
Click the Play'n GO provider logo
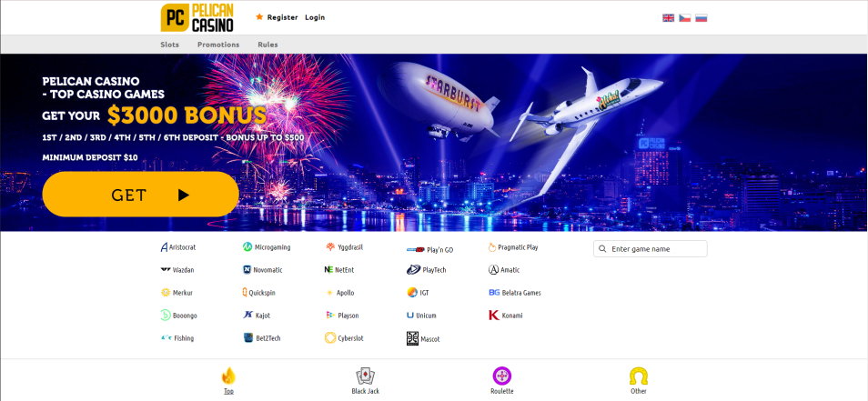tap(415, 249)
